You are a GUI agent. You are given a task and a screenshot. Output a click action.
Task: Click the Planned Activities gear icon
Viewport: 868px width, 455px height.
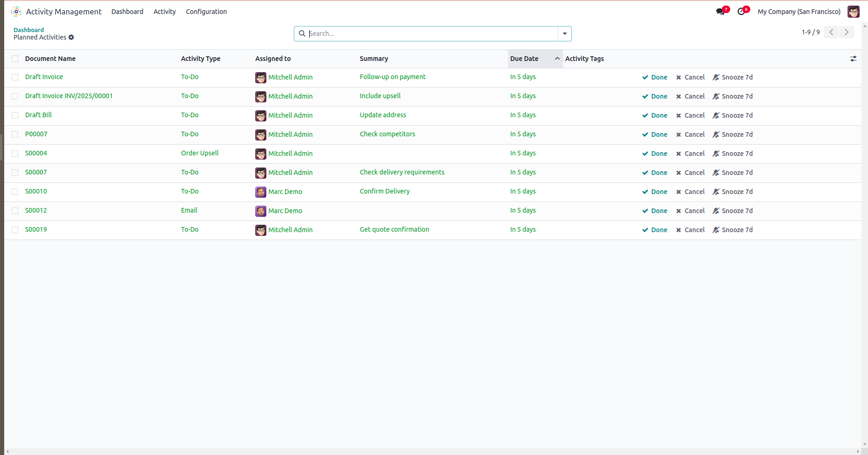pos(71,37)
